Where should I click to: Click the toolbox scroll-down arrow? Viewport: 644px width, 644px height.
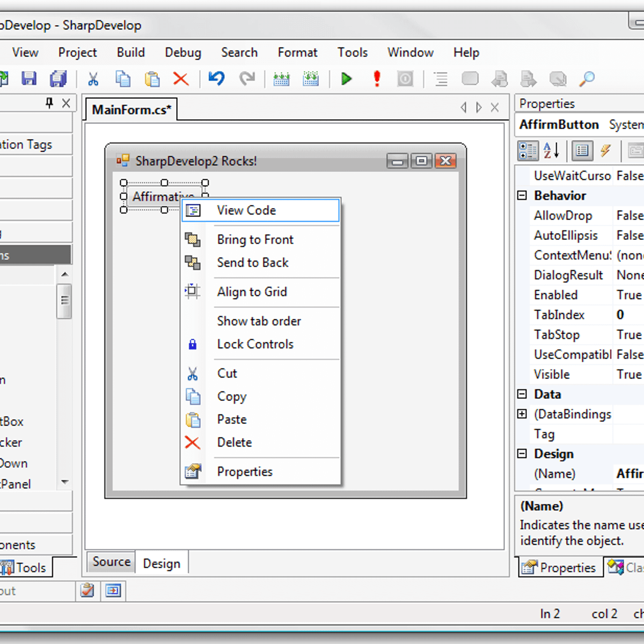65,482
